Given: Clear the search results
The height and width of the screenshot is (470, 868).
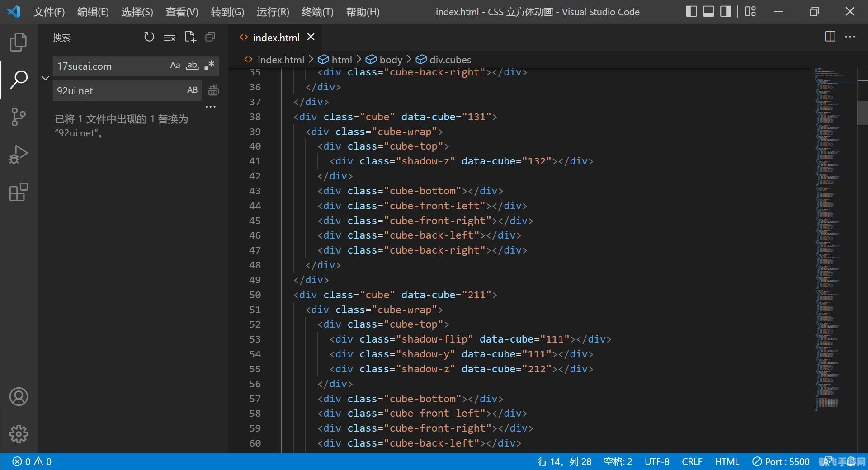Looking at the screenshot, I should (x=170, y=37).
